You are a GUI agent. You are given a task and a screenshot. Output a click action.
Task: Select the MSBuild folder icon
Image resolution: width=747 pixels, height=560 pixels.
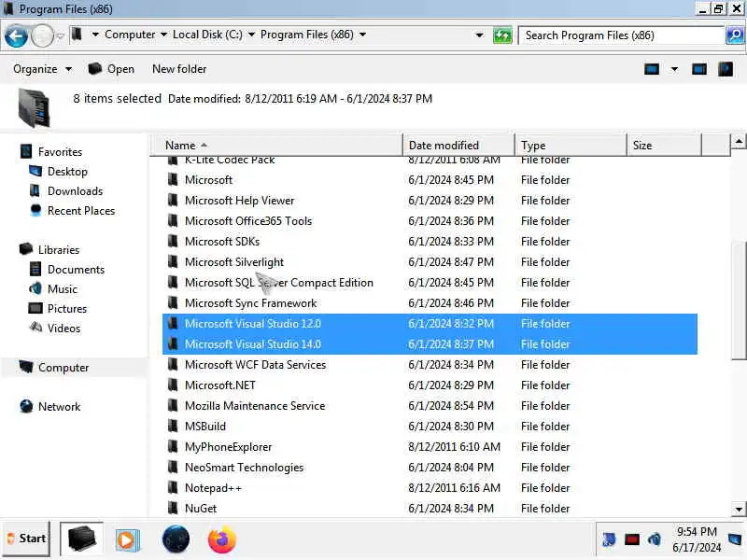coord(173,426)
